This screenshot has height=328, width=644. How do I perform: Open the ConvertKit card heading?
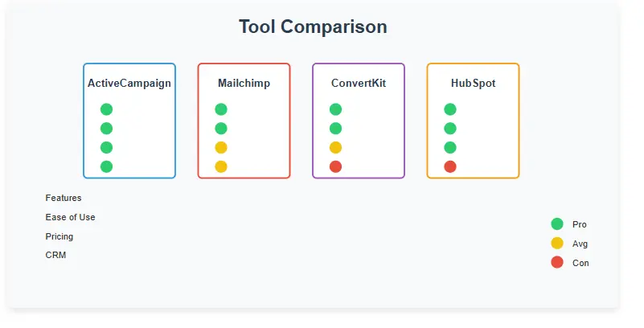(359, 83)
